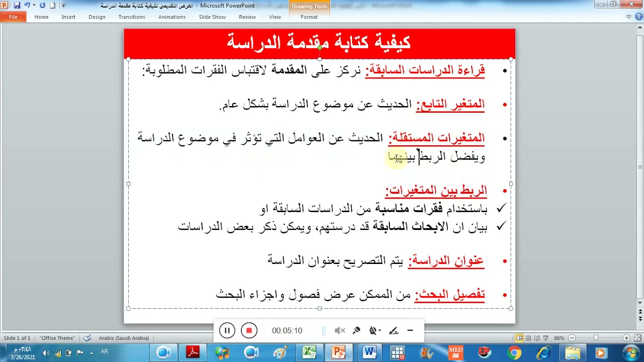Zoom out with the minus button
The height and width of the screenshot is (362, 644).
click(x=572, y=338)
